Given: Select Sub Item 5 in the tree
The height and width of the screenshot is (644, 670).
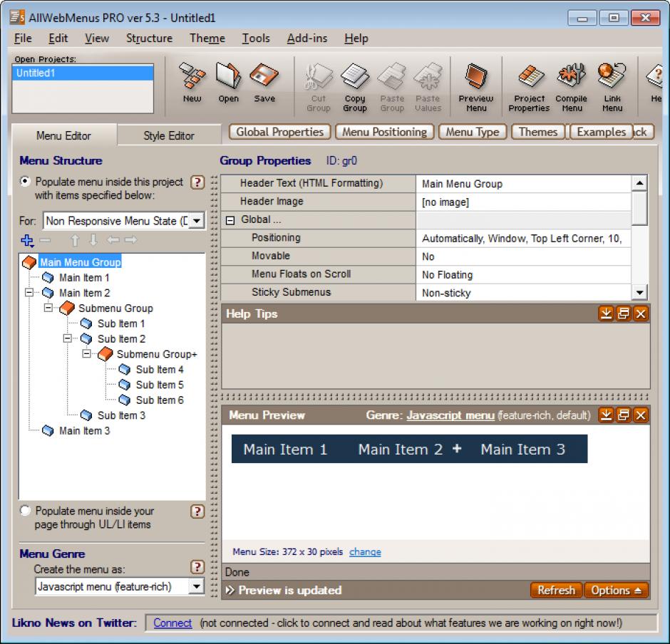Looking at the screenshot, I should click(x=160, y=385).
